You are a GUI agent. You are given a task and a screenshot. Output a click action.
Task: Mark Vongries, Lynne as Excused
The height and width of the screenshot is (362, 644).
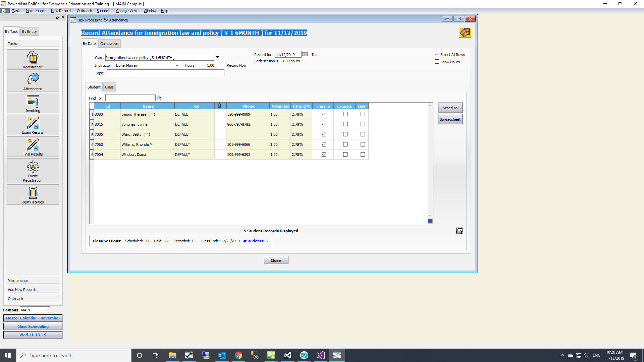[345, 124]
